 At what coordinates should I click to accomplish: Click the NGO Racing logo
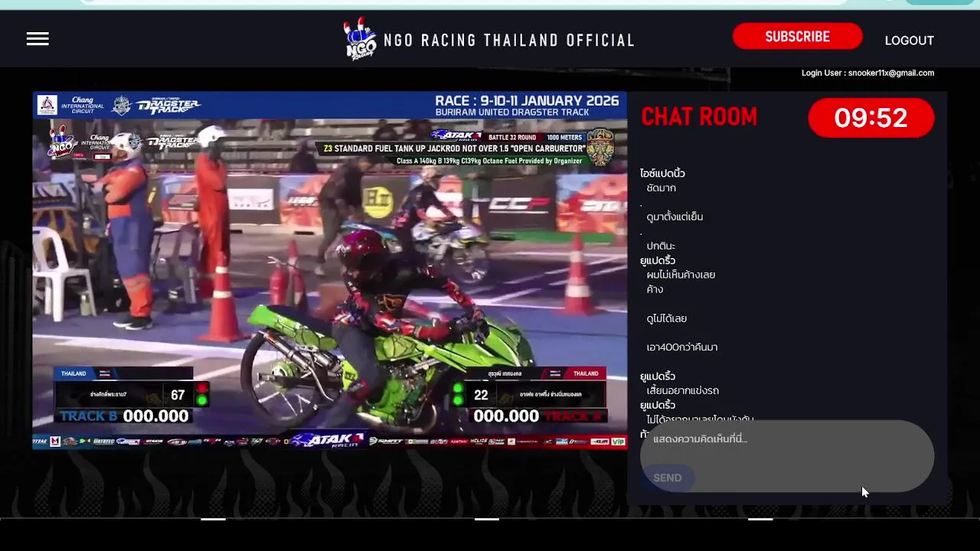tap(360, 39)
